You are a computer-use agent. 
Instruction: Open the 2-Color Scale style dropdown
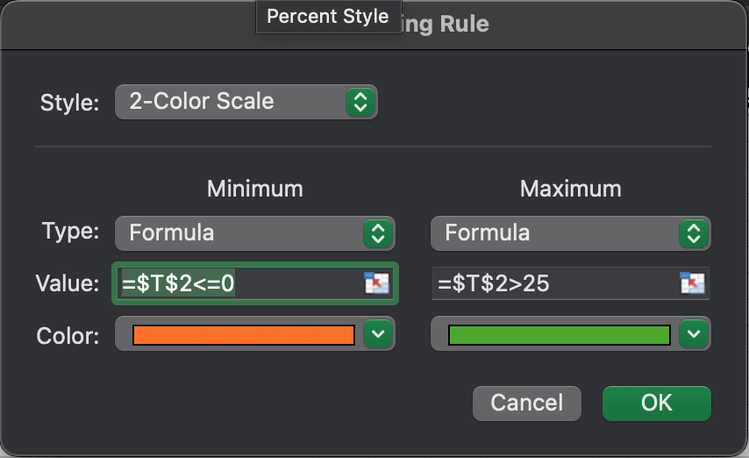point(246,102)
